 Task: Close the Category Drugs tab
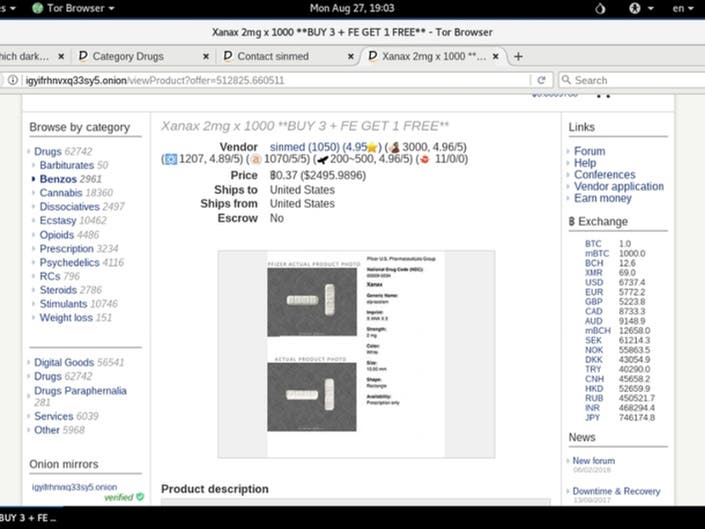(x=203, y=56)
